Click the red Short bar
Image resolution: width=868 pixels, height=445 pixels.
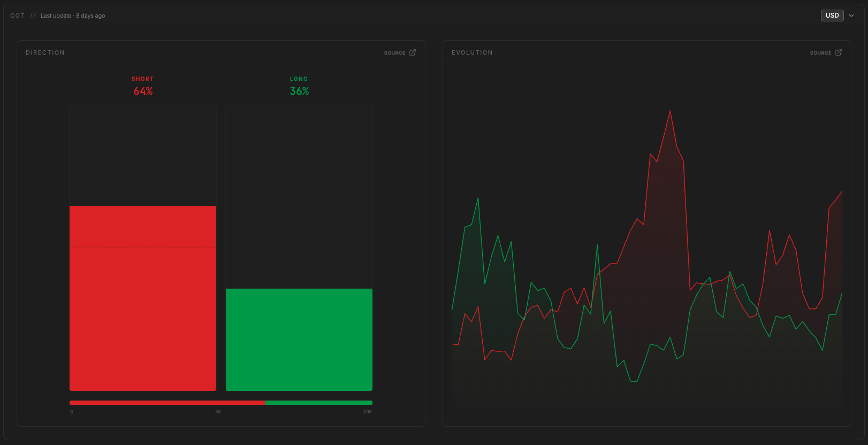[143, 298]
